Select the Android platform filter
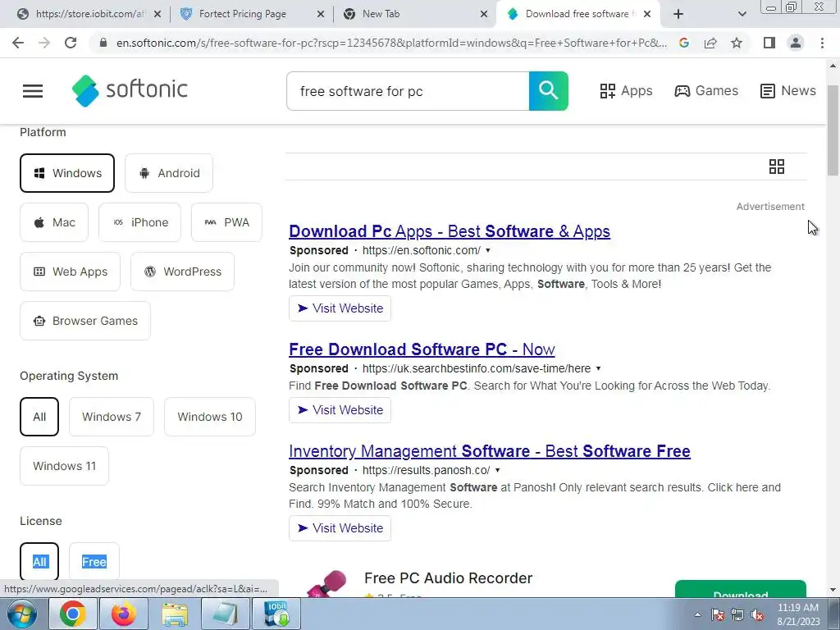This screenshot has width=840, height=630. pos(169,173)
